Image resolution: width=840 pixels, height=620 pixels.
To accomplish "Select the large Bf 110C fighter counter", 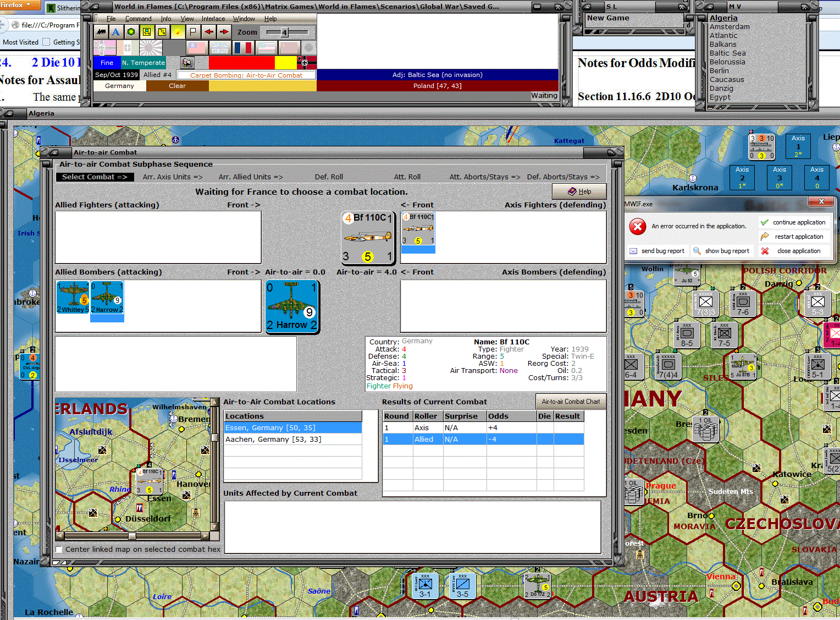I will pos(368,238).
